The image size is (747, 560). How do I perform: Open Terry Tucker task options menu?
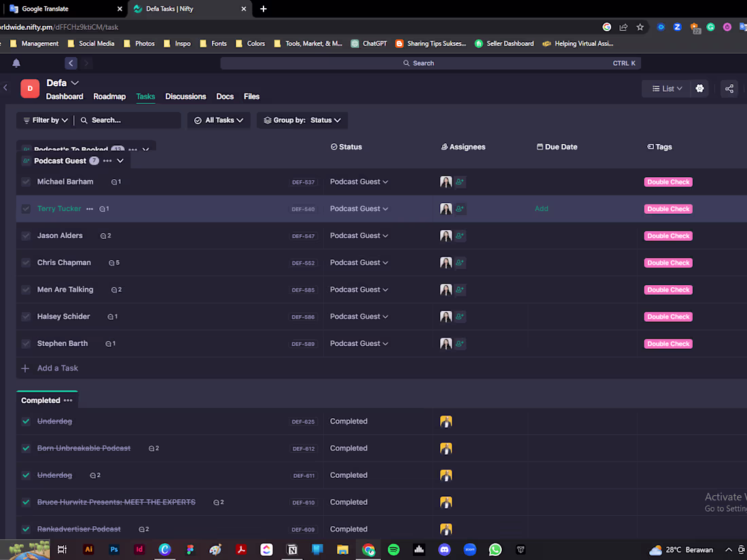pos(90,208)
